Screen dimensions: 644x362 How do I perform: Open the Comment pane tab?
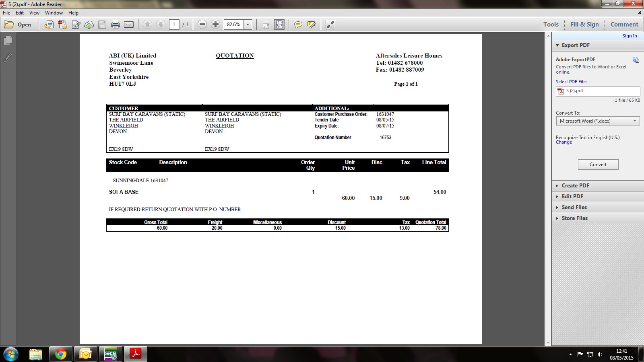624,25
